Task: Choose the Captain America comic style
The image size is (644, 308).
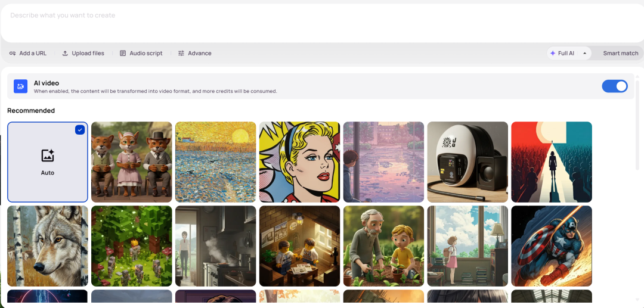Action: coord(552,246)
